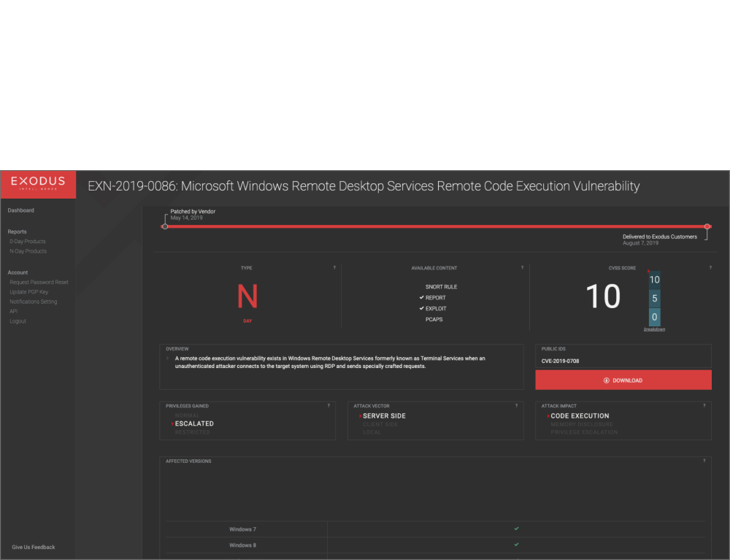This screenshot has height=560, width=730.
Task: Click the Attack Impact help icon
Action: point(704,406)
